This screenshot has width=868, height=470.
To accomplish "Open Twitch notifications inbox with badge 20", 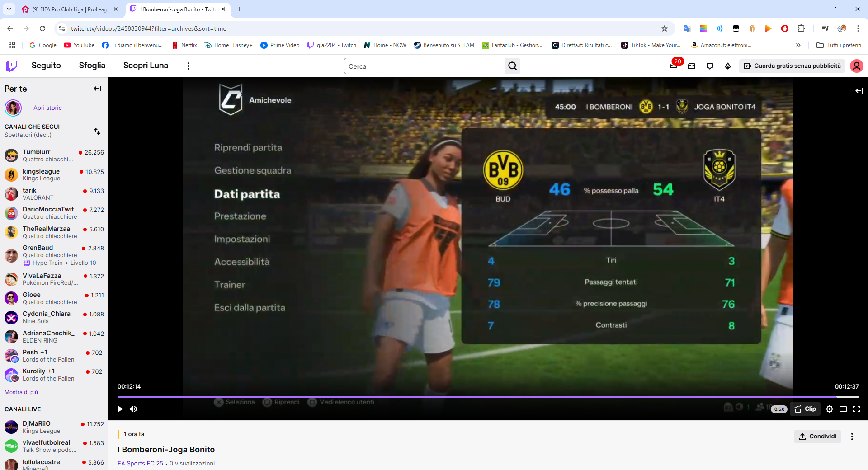I will [674, 66].
